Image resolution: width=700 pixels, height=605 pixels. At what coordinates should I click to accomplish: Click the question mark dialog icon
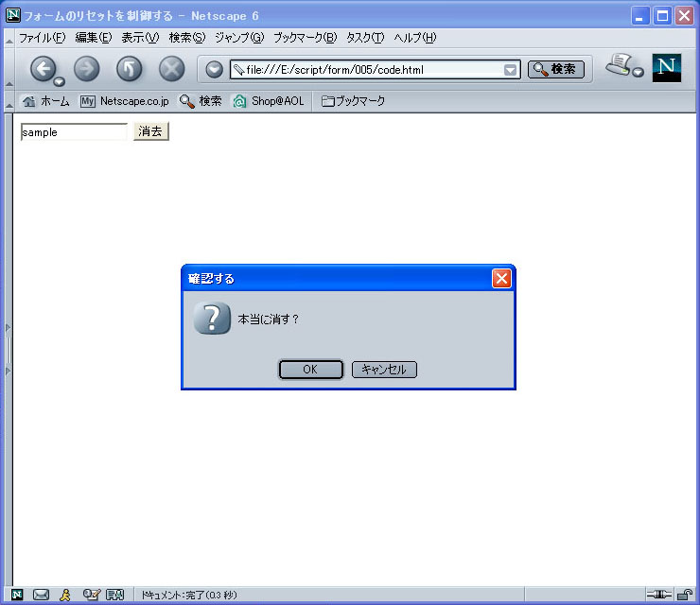213,319
